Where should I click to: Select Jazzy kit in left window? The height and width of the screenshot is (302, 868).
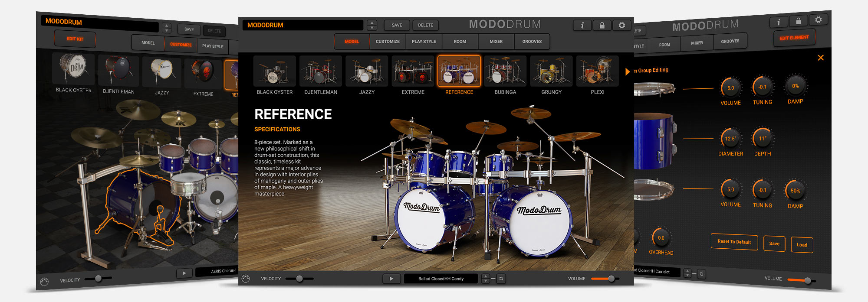162,72
